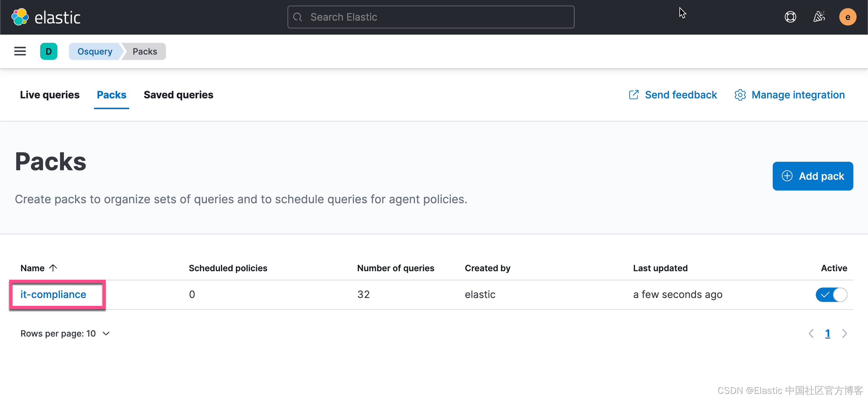View What's New via the party popper icon

click(x=819, y=17)
